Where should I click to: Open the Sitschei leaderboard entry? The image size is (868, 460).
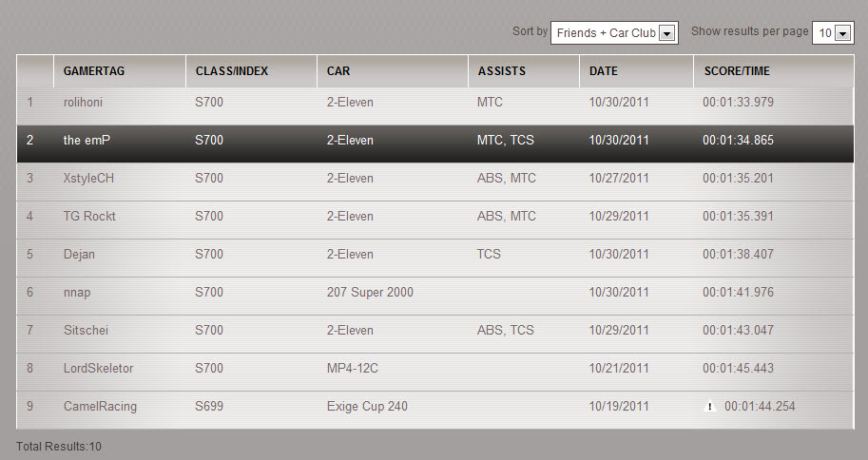435,334
